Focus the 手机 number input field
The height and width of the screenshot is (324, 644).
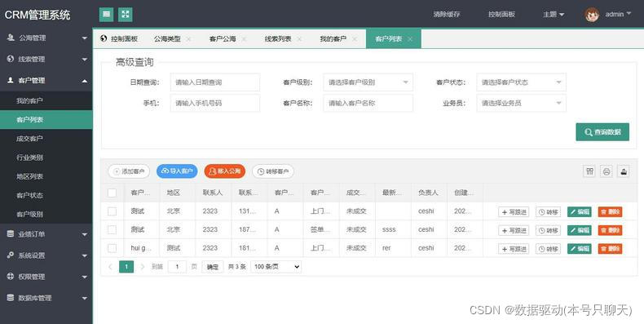[x=215, y=103]
